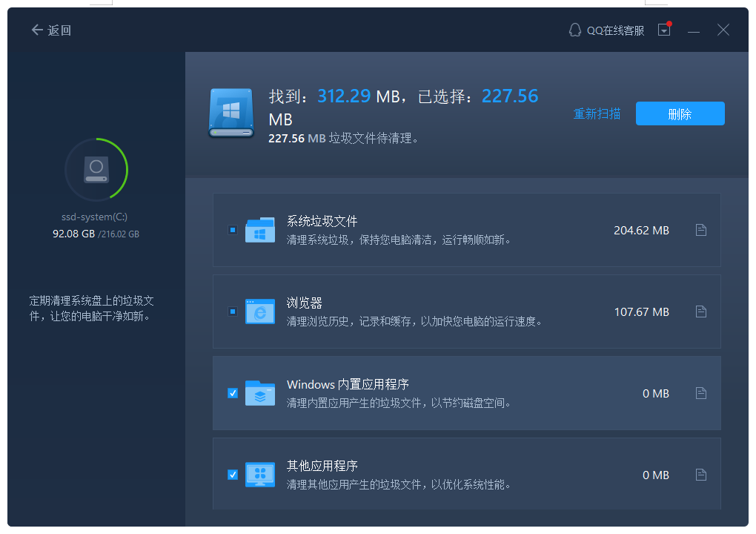Open the update icon with red dot notification
This screenshot has height=534, width=756.
pos(663,30)
